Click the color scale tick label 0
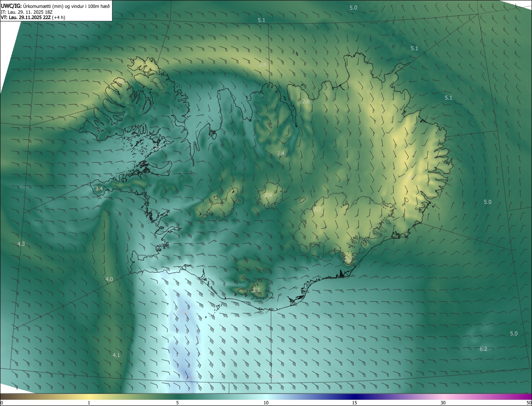 point(2,403)
